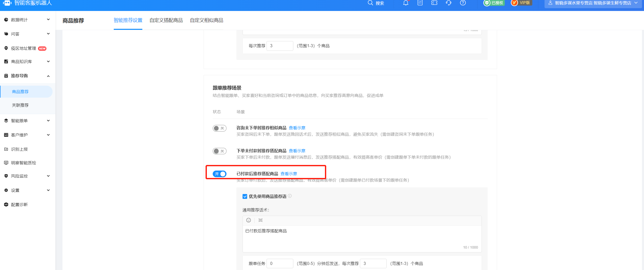Click the 跟单任务 minutes input field
Screen dimensions: 644x270
tap(280, 263)
